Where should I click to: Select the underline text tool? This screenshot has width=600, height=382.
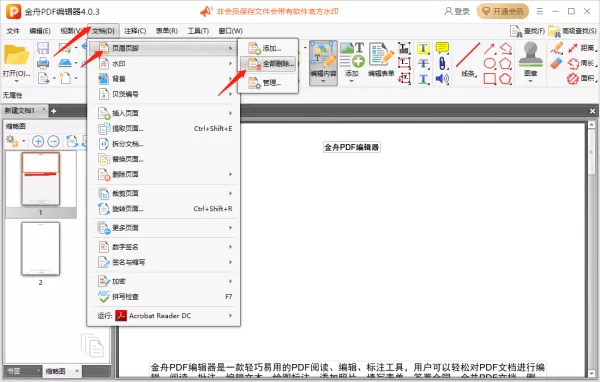pos(423,79)
